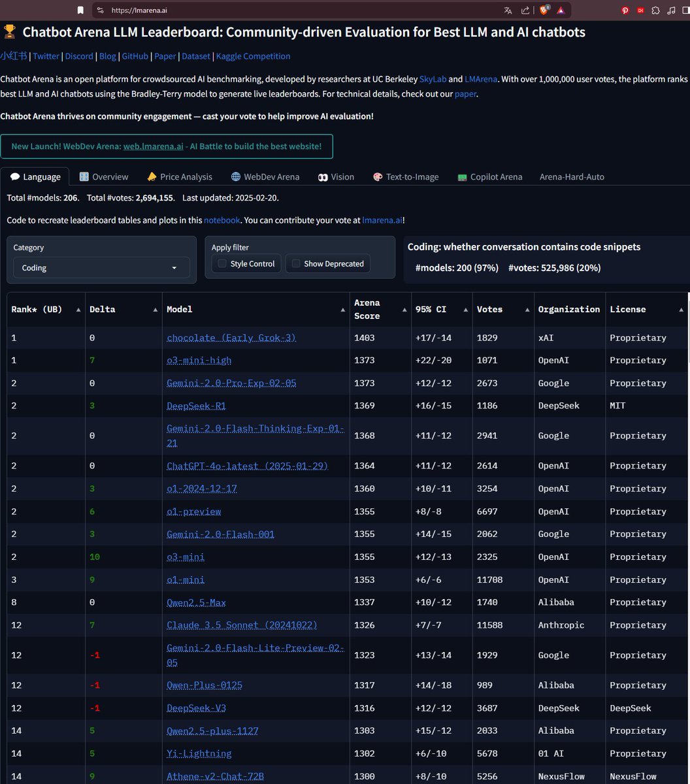Sort by Rank (UB) column arrow
This screenshot has height=784, width=690.
click(x=78, y=310)
